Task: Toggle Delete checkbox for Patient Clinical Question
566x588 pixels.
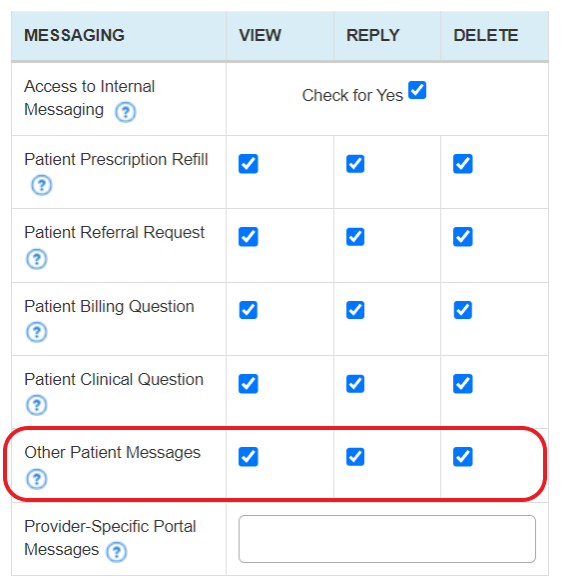Action: (x=463, y=383)
